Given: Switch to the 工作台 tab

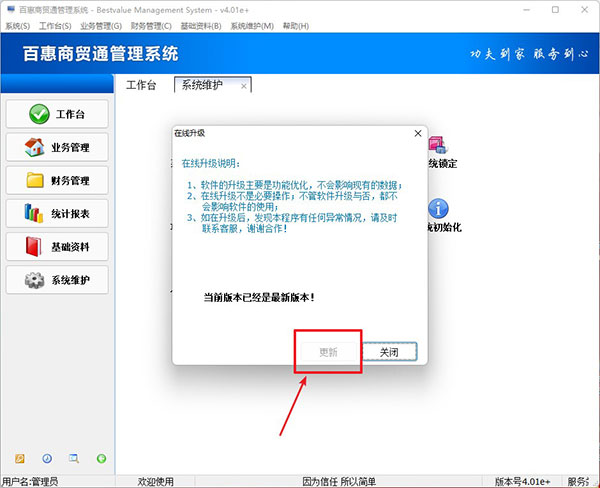Looking at the screenshot, I should pyautogui.click(x=141, y=85).
